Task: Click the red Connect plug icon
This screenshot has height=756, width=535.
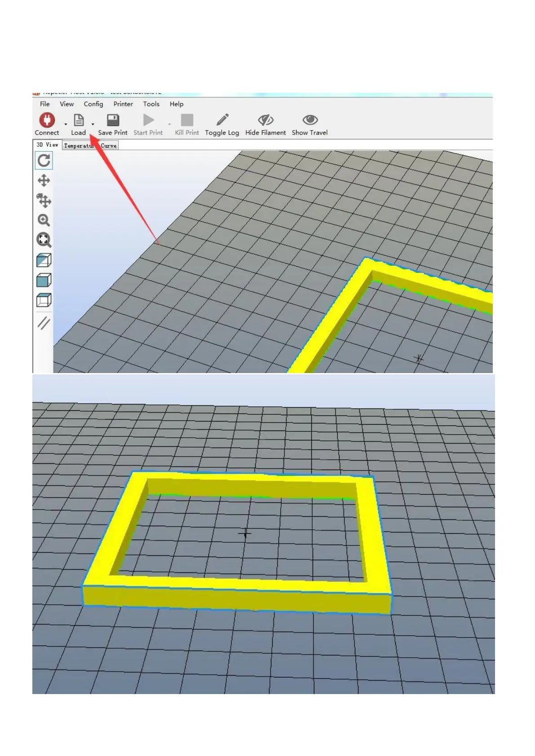Action: [47, 120]
